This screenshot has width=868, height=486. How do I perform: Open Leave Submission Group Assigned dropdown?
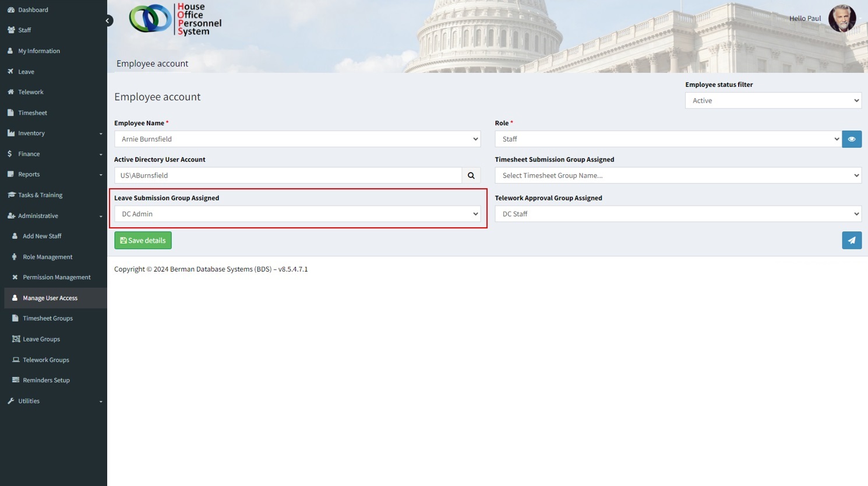click(x=297, y=214)
